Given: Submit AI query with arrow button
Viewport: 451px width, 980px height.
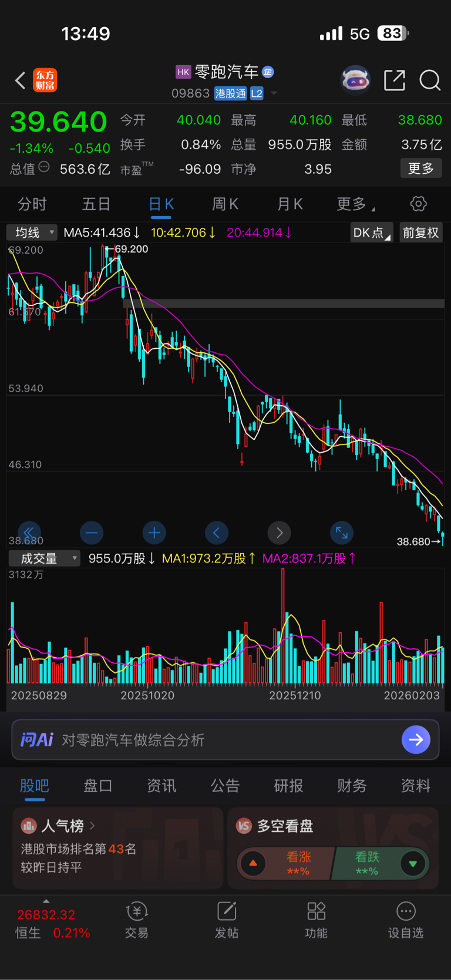Looking at the screenshot, I should 416,740.
